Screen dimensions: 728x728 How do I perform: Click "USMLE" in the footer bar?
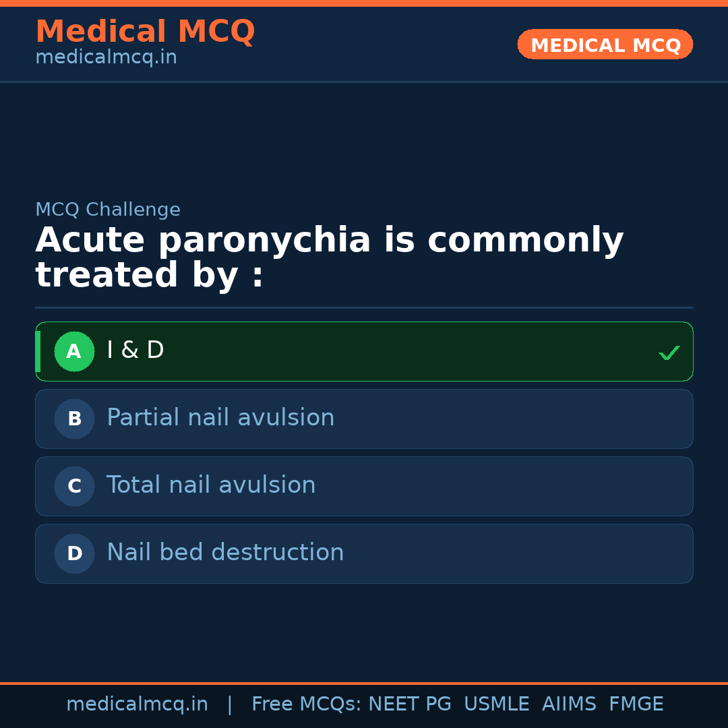(x=496, y=704)
